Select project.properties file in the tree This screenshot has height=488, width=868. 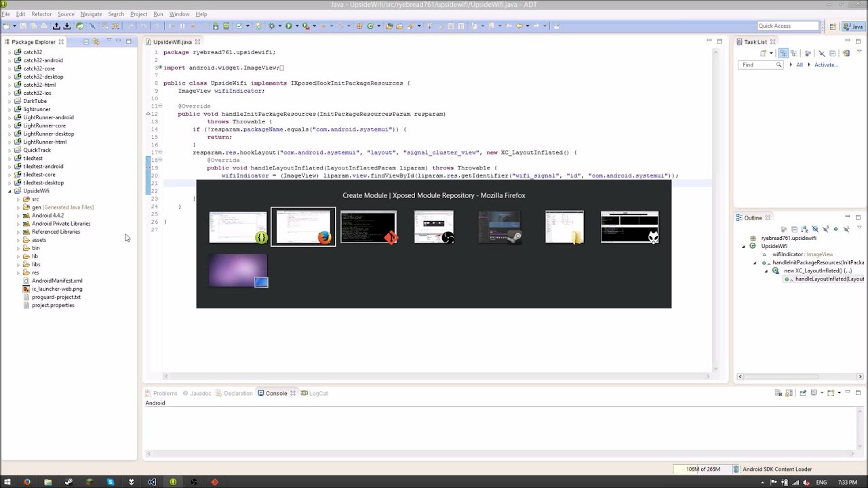click(53, 305)
